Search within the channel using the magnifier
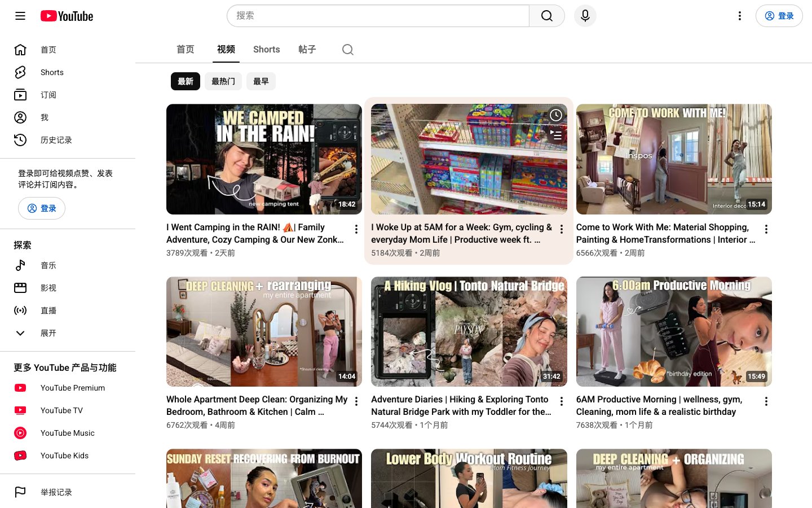The width and height of the screenshot is (812, 508). 348,50
